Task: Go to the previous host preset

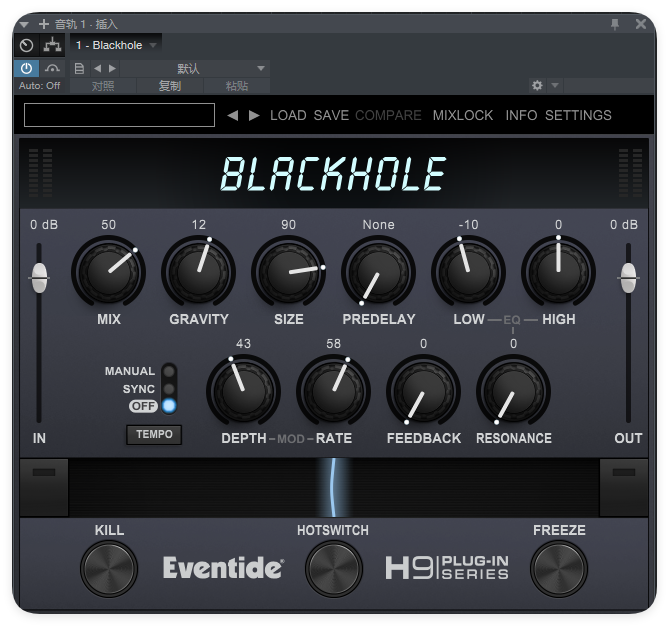Action: [98, 69]
